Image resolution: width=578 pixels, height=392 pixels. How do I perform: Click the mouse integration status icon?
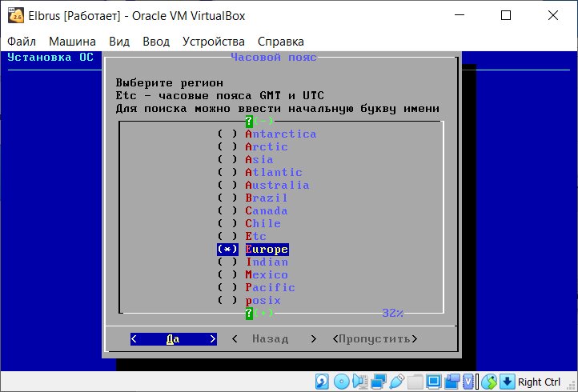tap(488, 382)
